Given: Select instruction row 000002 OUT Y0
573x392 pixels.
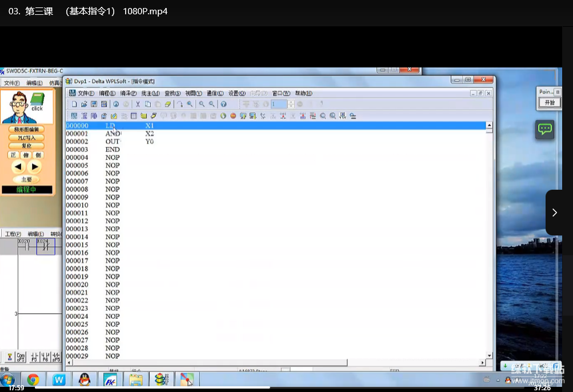Looking at the screenshot, I should coord(275,142).
